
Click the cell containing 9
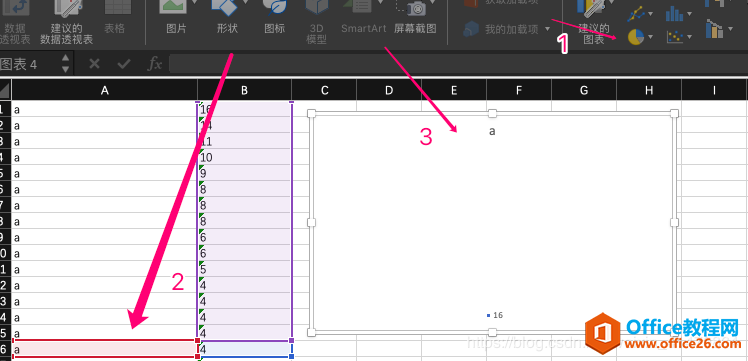tap(244, 173)
